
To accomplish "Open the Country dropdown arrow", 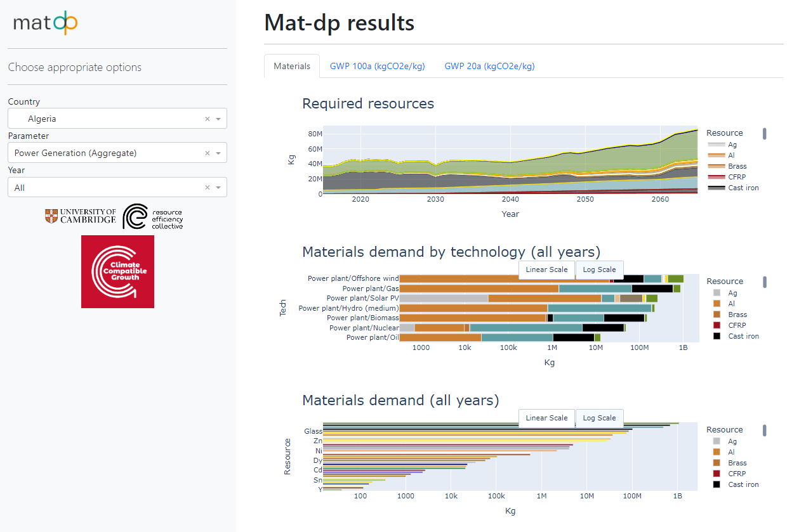I will 218,119.
